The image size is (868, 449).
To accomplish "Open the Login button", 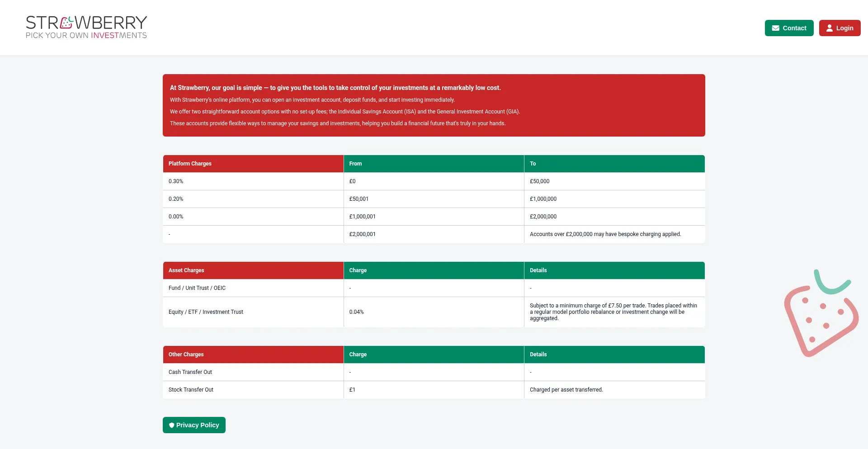I will (x=840, y=28).
